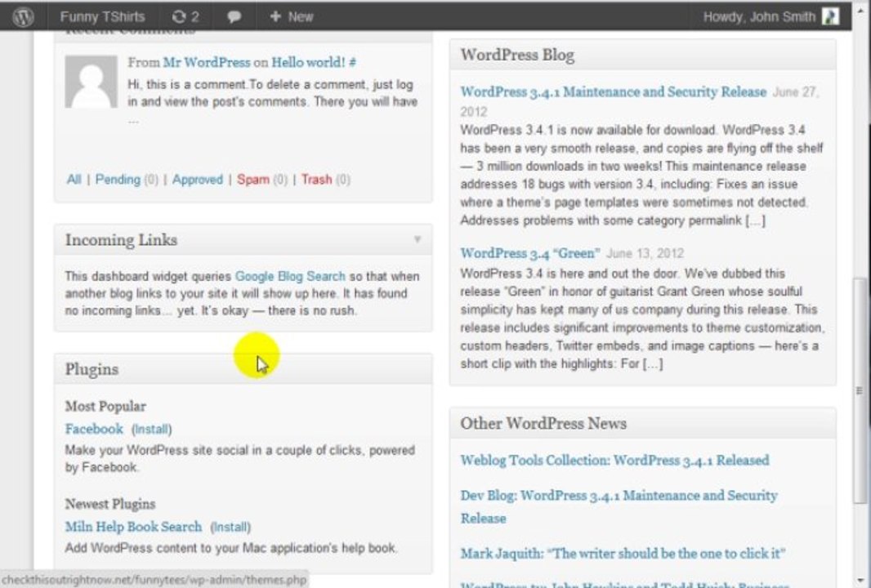The width and height of the screenshot is (871, 588).
Task: Open the Hello world! post link
Action: pos(308,62)
